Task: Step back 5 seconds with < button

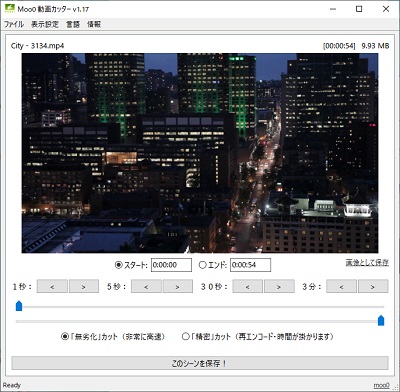Action: (146, 286)
